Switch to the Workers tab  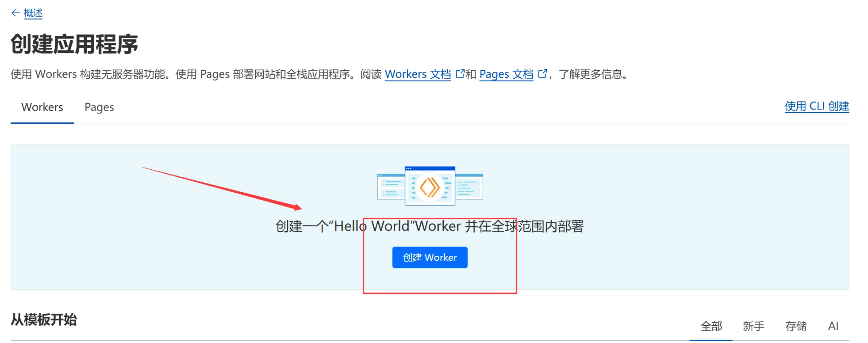42,107
